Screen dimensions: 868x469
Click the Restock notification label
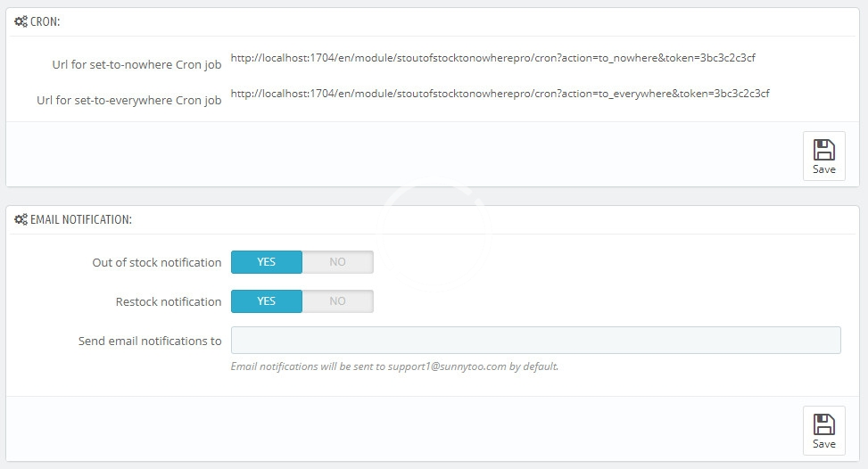click(x=168, y=301)
